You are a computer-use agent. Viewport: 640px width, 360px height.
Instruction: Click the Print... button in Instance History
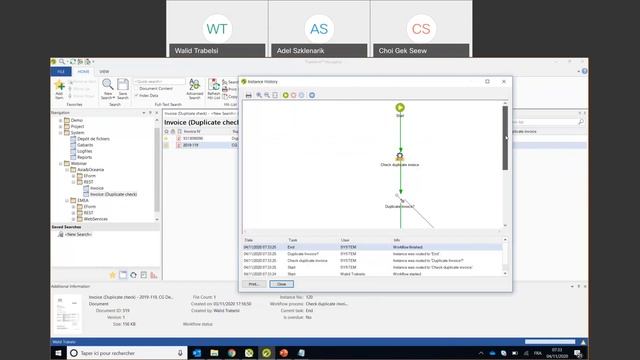(x=254, y=284)
